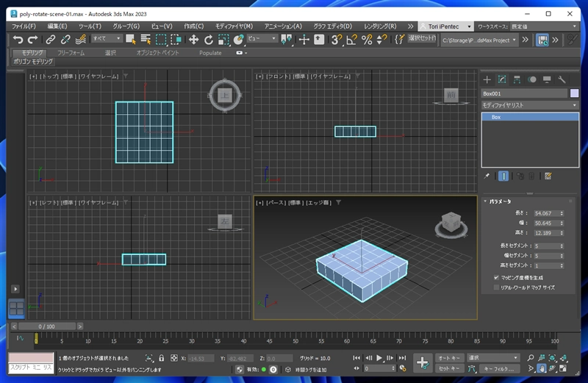This screenshot has width=588, height=383.
Task: Open the すべて selection filter dropdown
Action: coord(107,38)
